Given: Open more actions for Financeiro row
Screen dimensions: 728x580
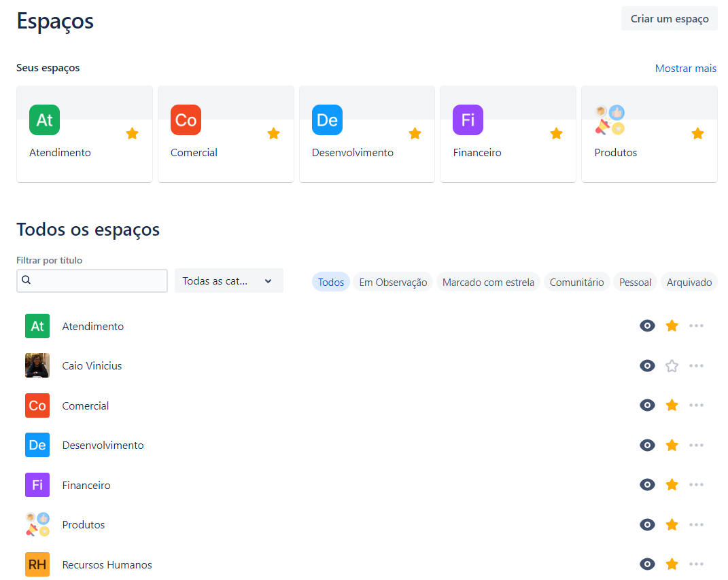Looking at the screenshot, I should (697, 484).
